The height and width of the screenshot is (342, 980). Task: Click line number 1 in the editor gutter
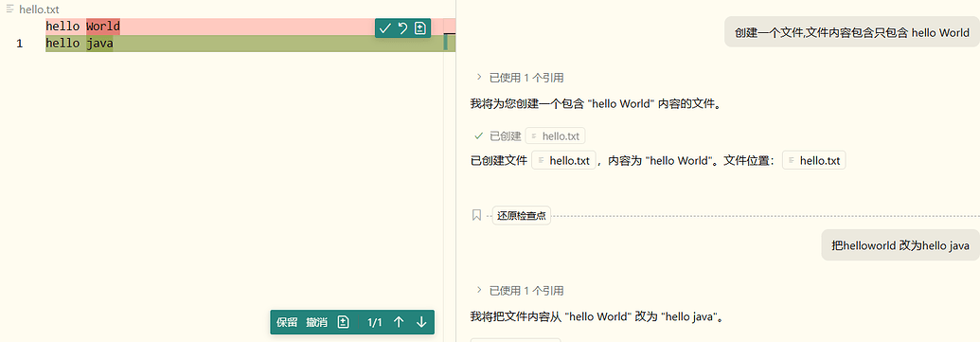pyautogui.click(x=19, y=44)
